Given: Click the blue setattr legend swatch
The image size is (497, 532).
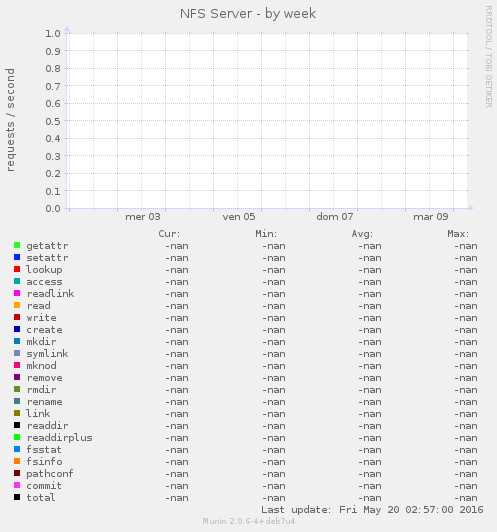Looking at the screenshot, I should (x=17, y=257).
